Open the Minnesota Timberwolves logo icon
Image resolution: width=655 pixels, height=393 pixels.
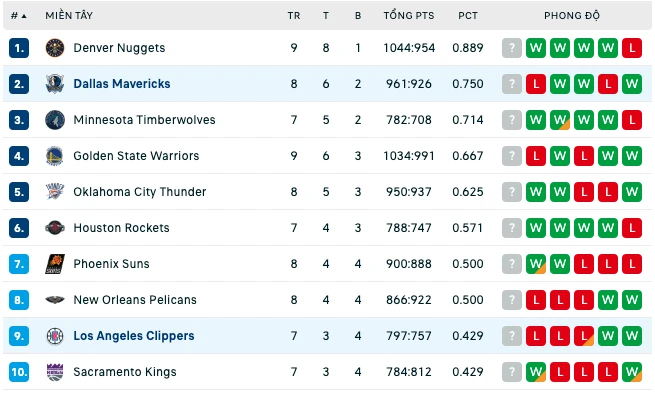[55, 120]
